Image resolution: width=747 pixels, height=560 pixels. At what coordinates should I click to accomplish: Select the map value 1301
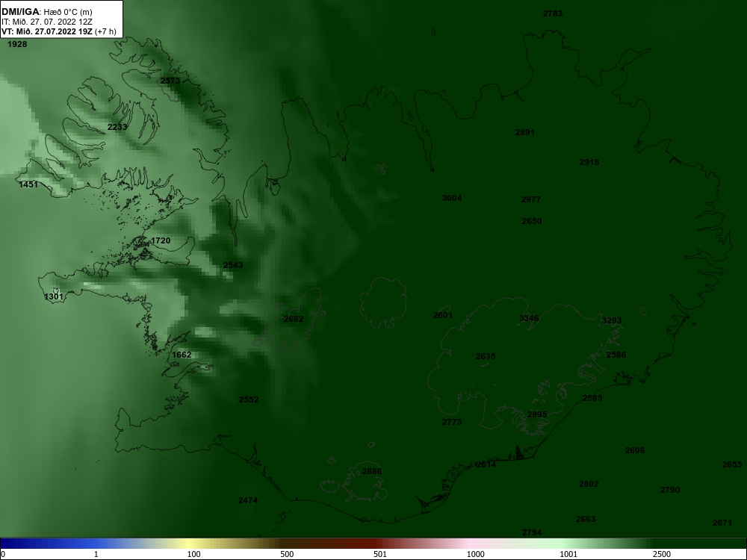tap(53, 296)
